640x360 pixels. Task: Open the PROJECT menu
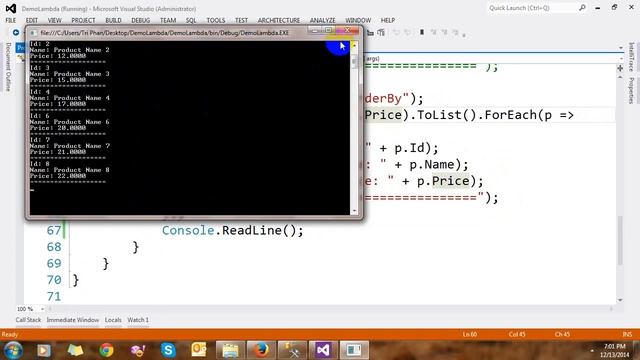83,20
